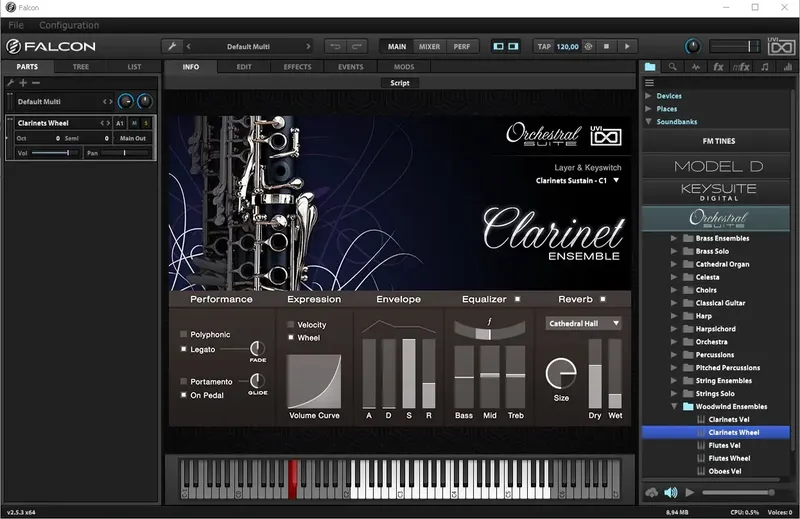Open the browser hamburger menu
Image resolution: width=800 pixels, height=519 pixels.
point(649,83)
